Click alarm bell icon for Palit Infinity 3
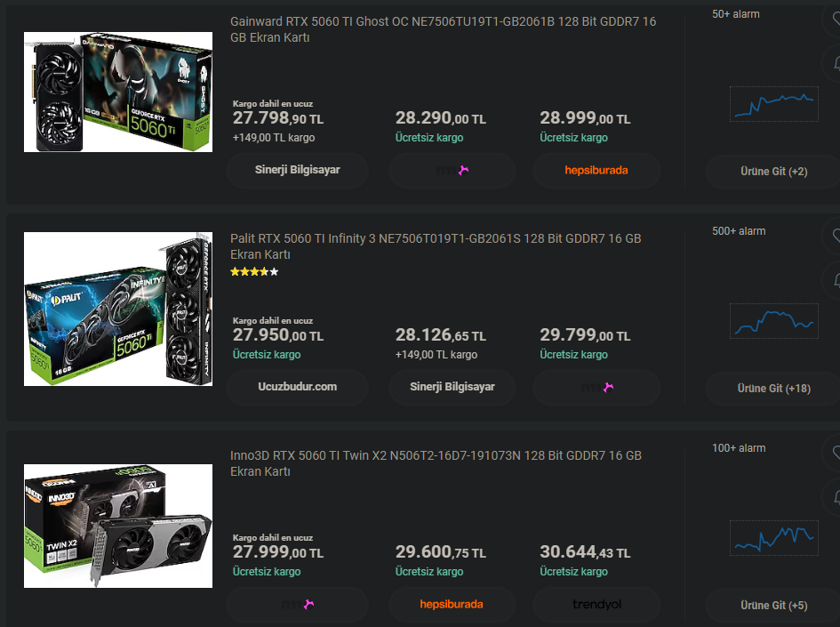840x627 pixels. [832, 280]
